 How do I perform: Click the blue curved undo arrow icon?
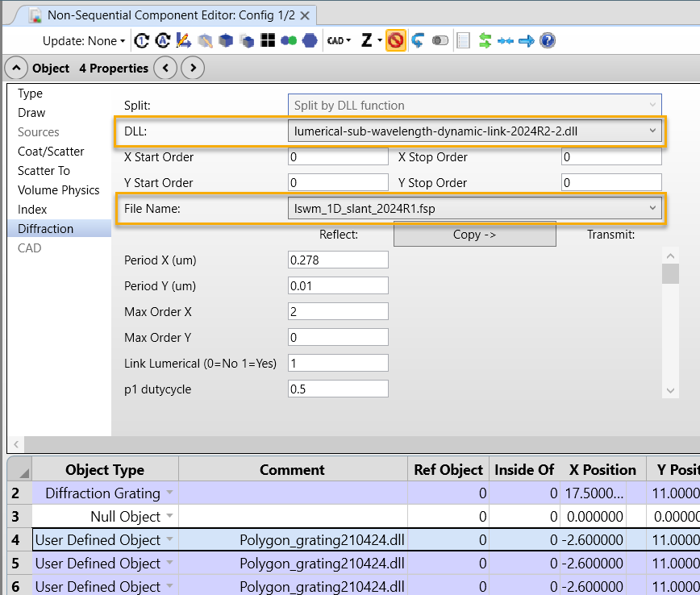(x=418, y=41)
